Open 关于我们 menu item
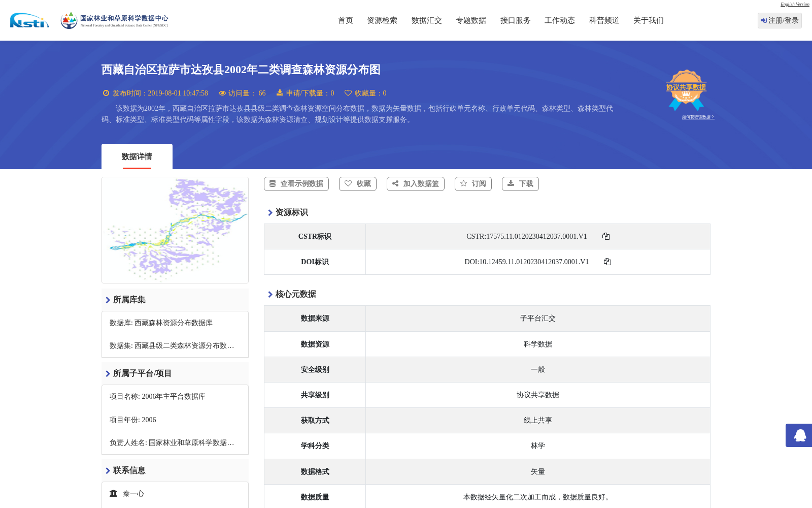 [x=649, y=20]
